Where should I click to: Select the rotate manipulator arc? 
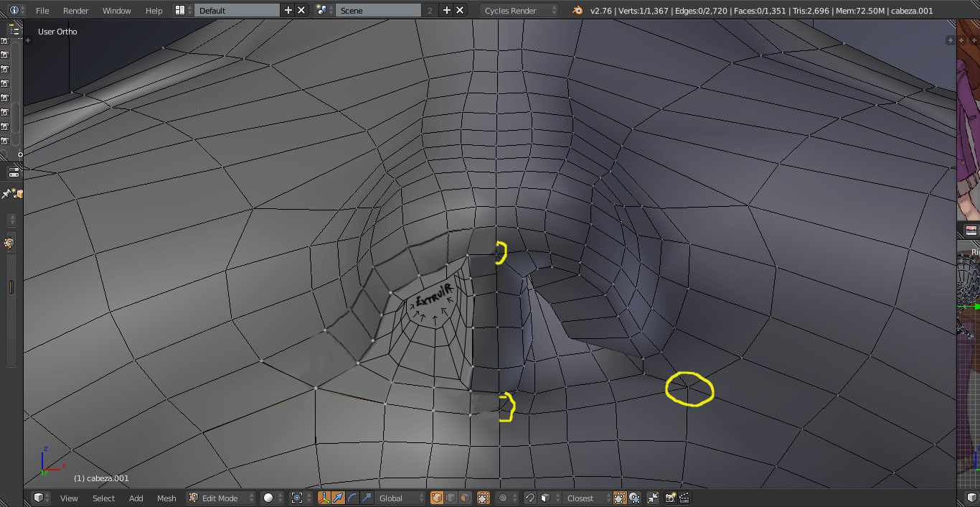point(352,498)
